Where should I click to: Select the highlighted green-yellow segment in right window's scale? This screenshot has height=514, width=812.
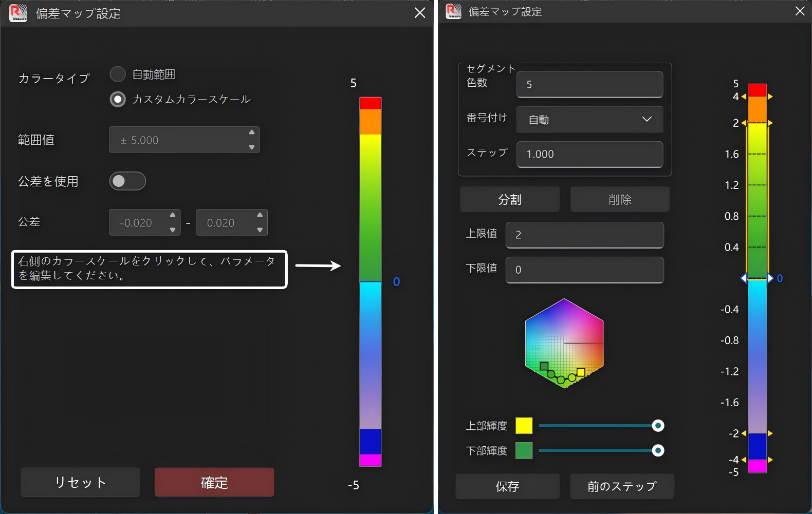coord(758,201)
